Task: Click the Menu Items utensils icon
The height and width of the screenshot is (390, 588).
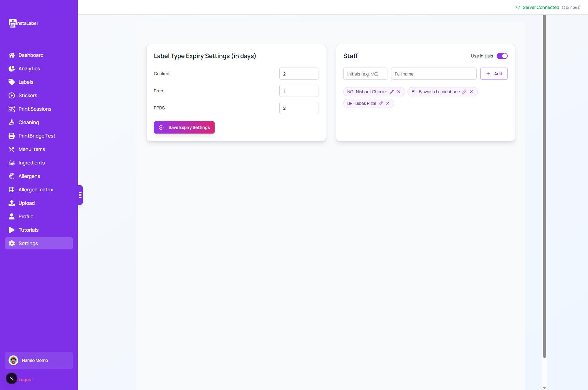Action: (12, 149)
